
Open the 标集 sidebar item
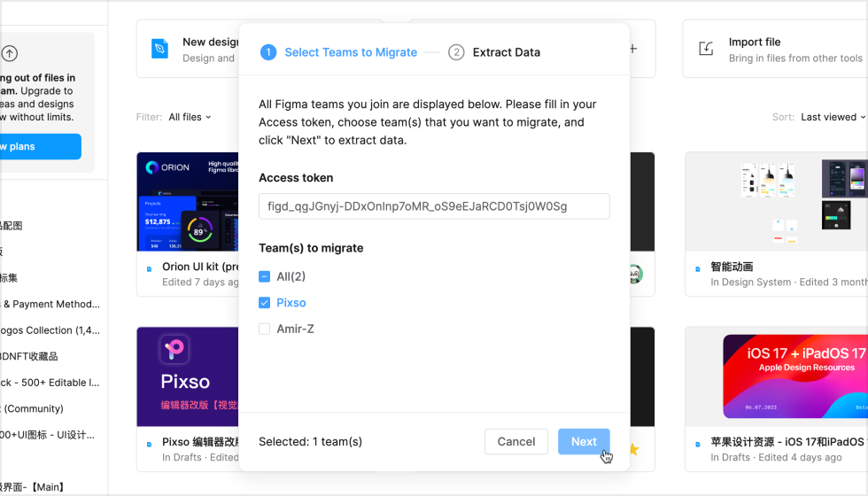(9, 278)
